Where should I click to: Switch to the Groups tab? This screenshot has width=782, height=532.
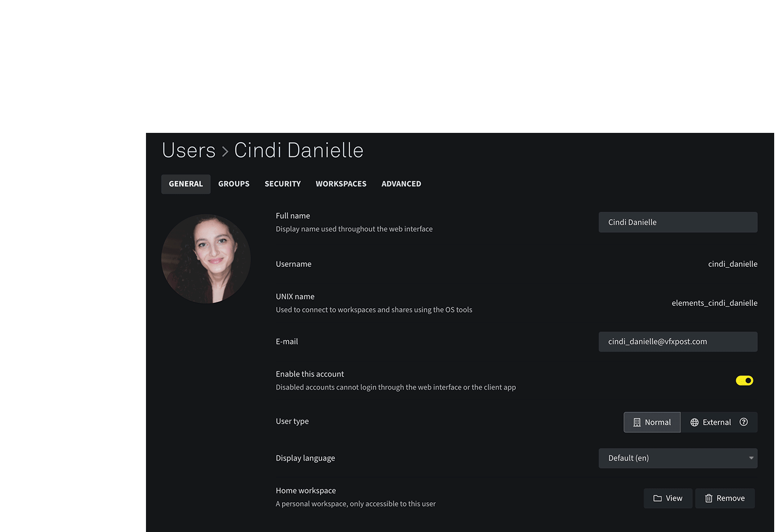234,184
